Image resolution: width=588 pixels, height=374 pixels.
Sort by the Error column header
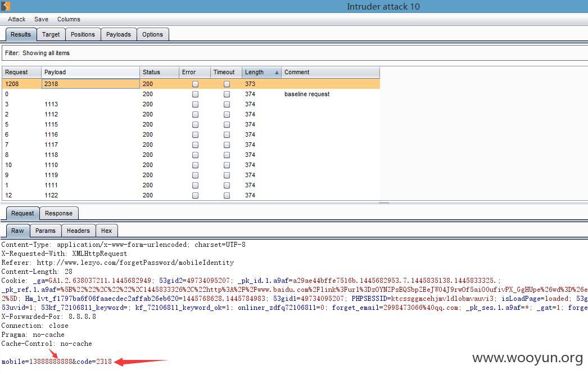click(x=195, y=72)
